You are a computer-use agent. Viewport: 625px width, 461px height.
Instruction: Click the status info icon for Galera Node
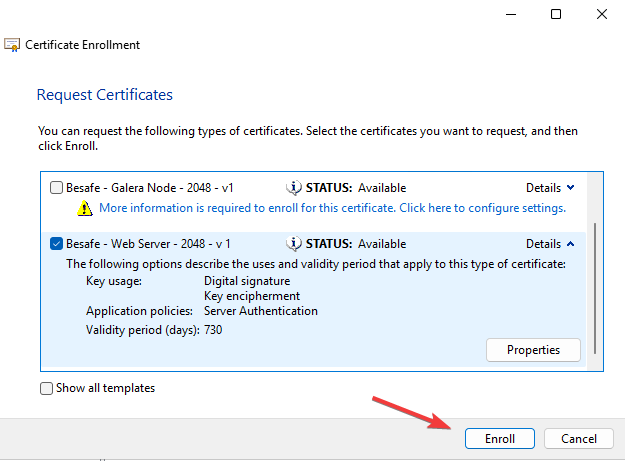(294, 188)
